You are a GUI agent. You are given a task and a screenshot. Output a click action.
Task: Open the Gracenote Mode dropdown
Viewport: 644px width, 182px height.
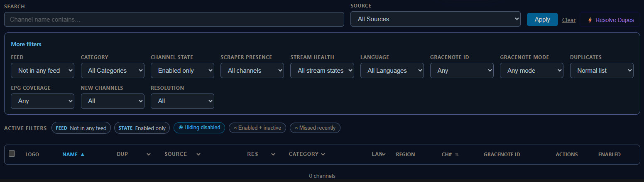coord(531,71)
